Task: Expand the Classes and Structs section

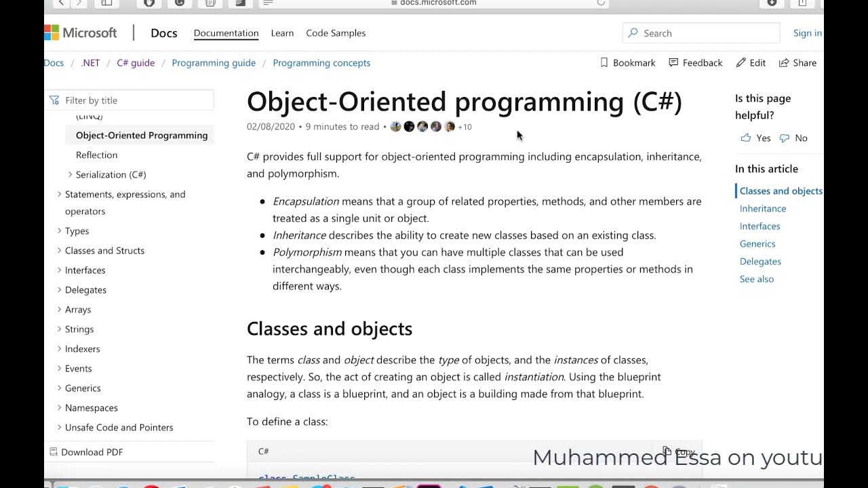Action: click(59, 251)
